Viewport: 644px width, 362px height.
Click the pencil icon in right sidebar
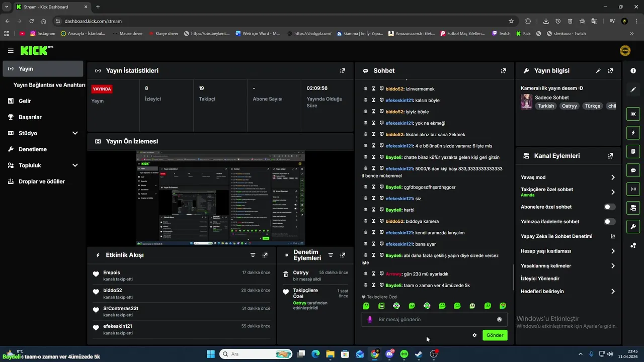(x=633, y=89)
